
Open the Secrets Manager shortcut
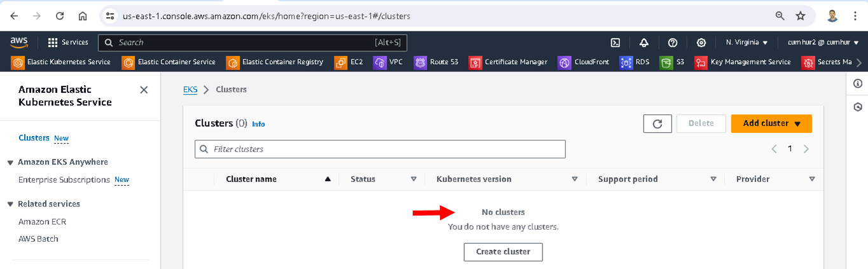(x=827, y=62)
